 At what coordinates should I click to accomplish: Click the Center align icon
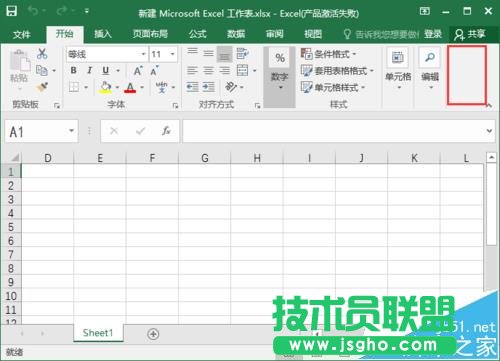click(x=209, y=71)
